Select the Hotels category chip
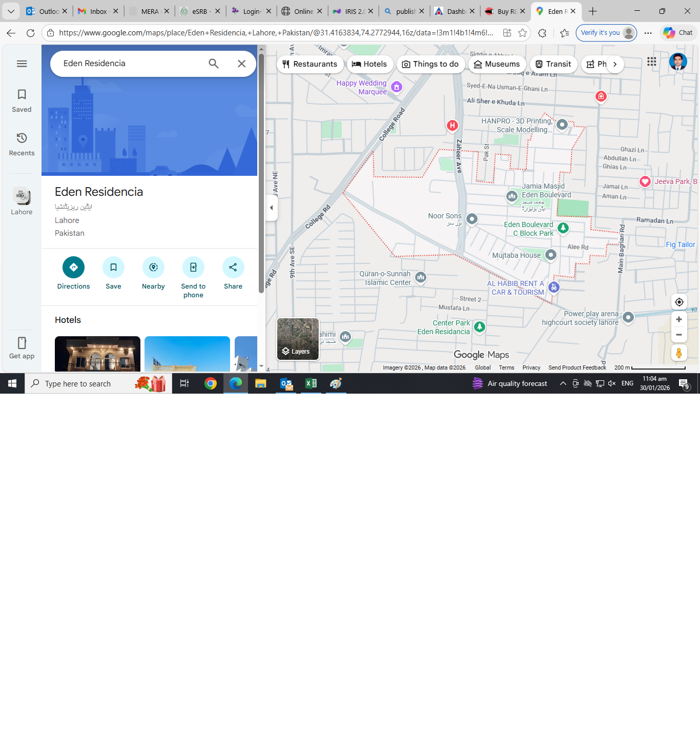 tap(369, 64)
